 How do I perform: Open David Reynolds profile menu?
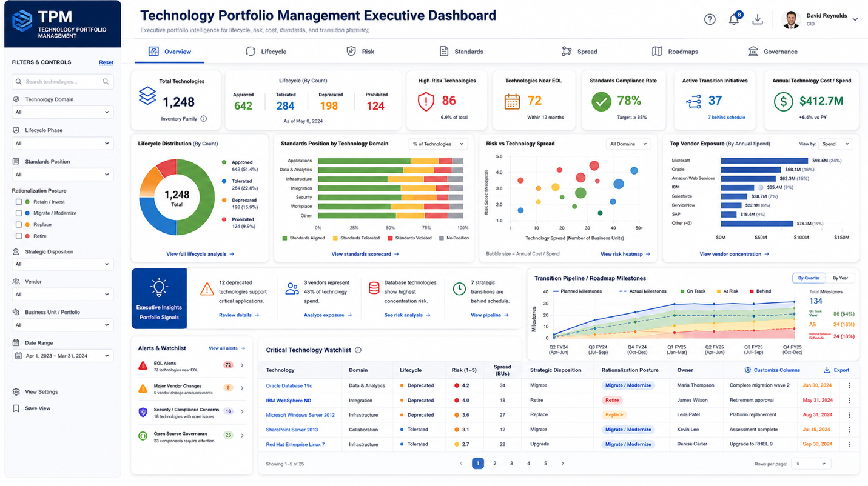tap(821, 19)
